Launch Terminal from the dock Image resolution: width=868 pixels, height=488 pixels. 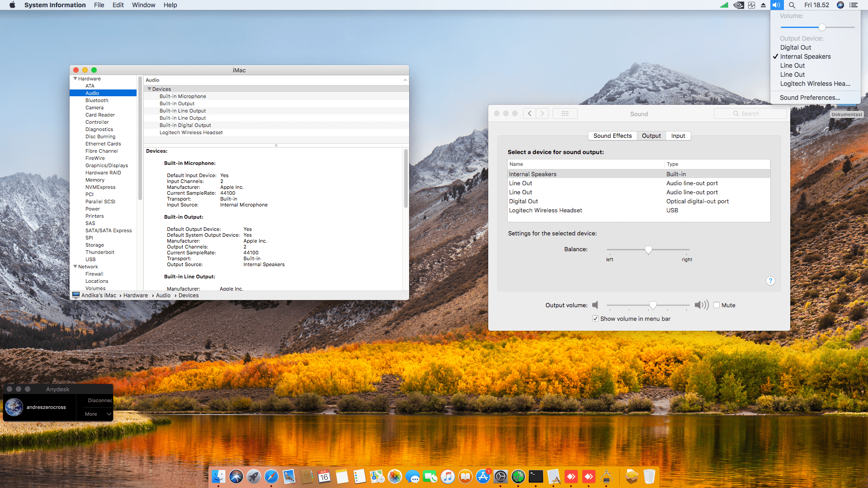(536, 476)
